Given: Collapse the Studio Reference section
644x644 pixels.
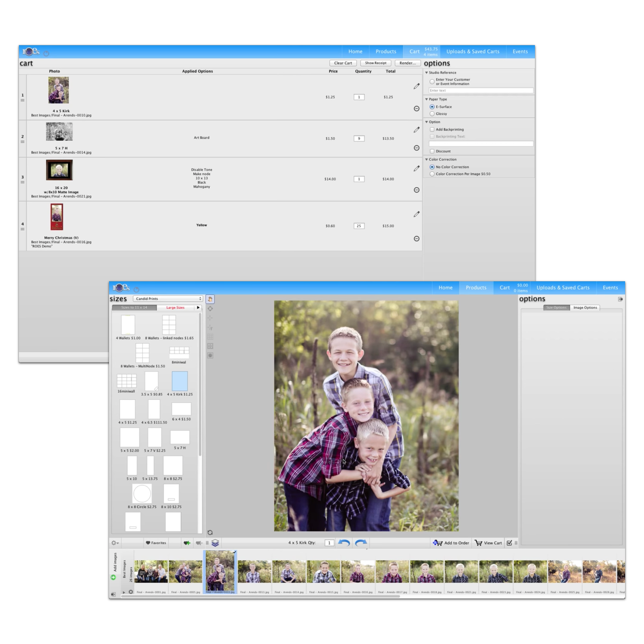Looking at the screenshot, I should pyautogui.click(x=426, y=73).
